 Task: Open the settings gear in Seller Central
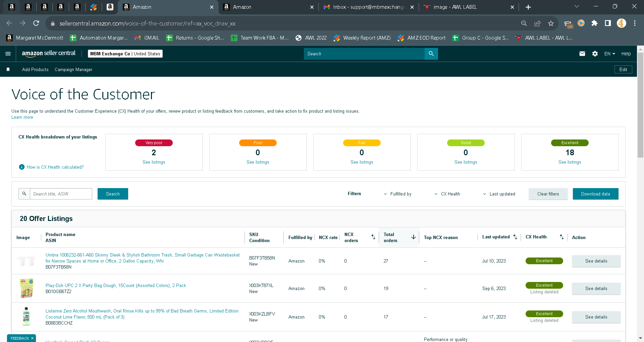click(x=595, y=54)
